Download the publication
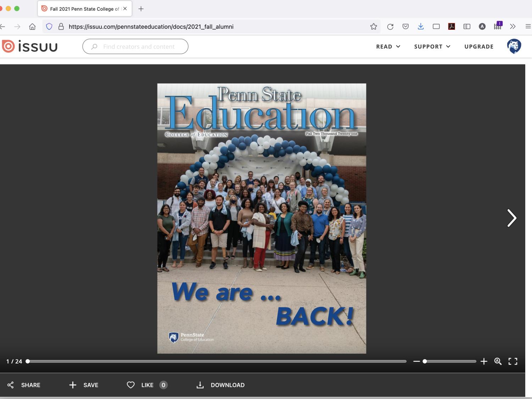 (220, 385)
